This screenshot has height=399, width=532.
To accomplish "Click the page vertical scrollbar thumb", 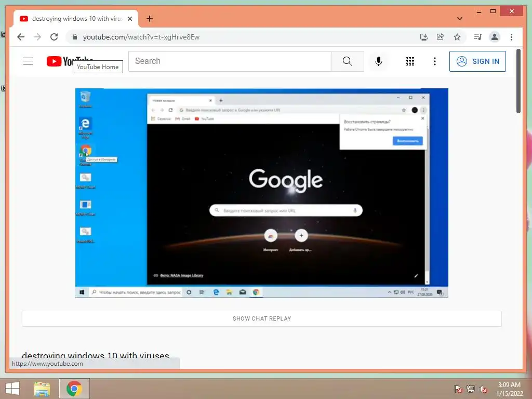I will tap(518, 81).
